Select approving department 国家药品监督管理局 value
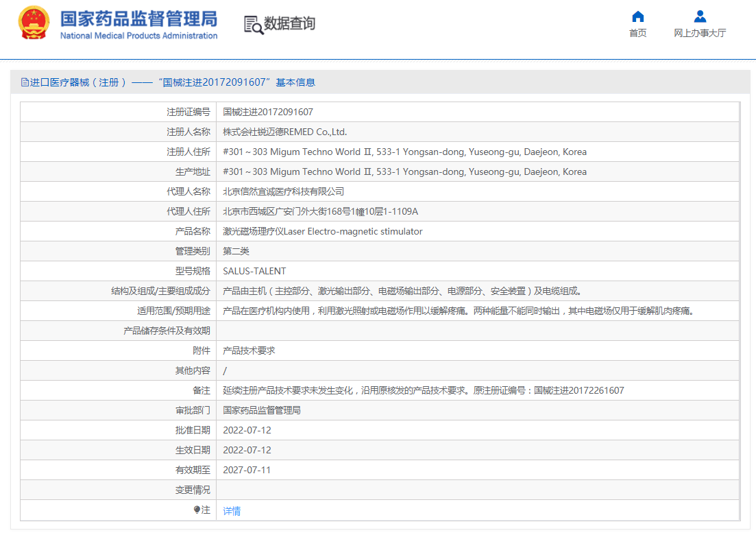756x535 pixels. (x=262, y=411)
